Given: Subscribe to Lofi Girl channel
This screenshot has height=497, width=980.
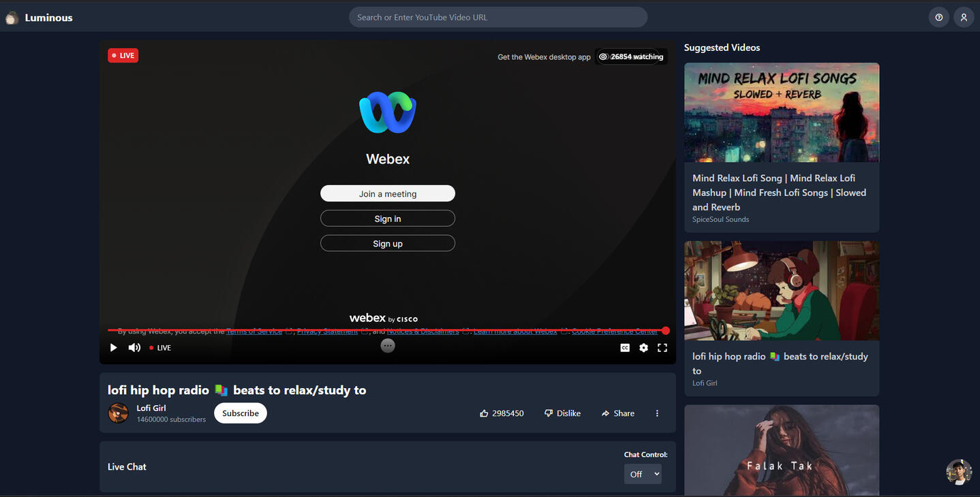Looking at the screenshot, I should point(241,413).
